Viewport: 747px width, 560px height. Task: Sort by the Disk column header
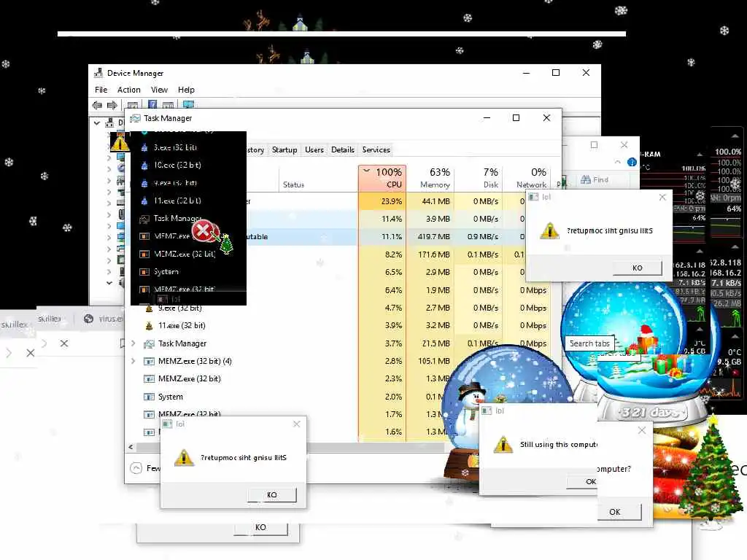pos(479,178)
